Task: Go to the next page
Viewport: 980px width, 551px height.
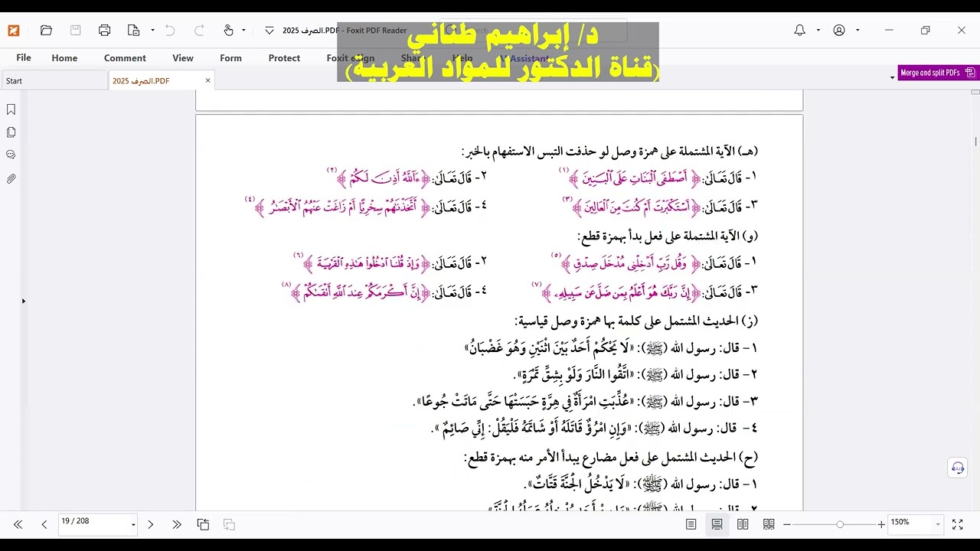Action: click(150, 524)
